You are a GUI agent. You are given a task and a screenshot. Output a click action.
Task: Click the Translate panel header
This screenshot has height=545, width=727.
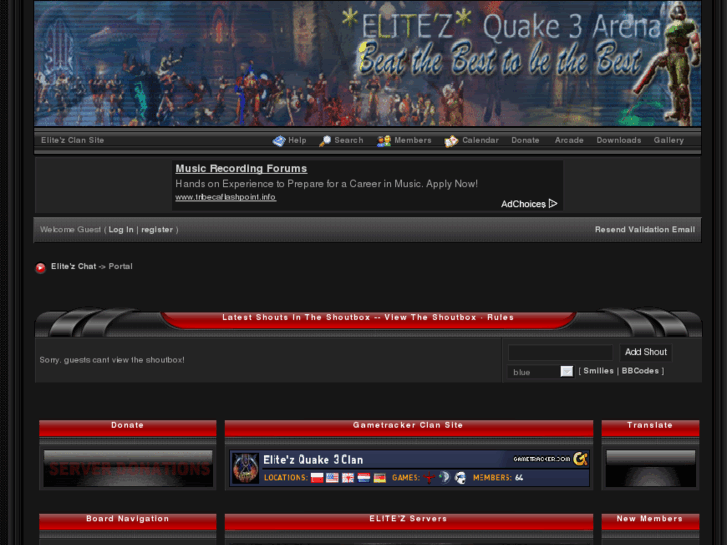click(x=650, y=428)
